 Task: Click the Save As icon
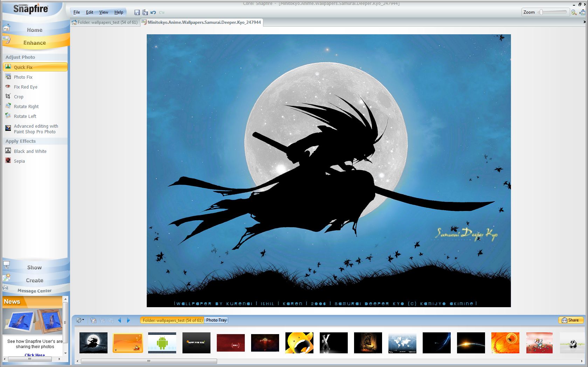tap(145, 12)
